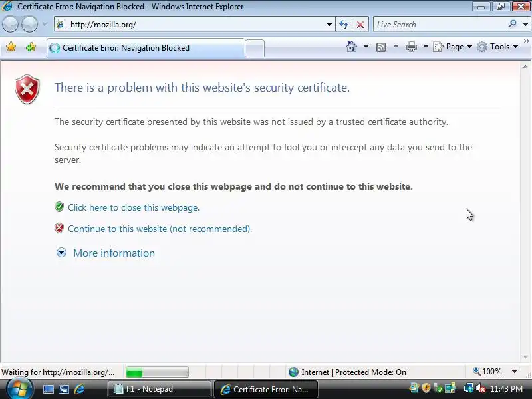Show more toolbar commands chevron
The width and height of the screenshot is (532, 399).
click(526, 41)
